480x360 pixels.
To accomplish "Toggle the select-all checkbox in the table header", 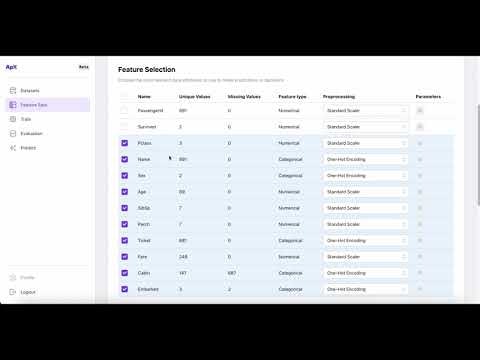I will (x=124, y=96).
